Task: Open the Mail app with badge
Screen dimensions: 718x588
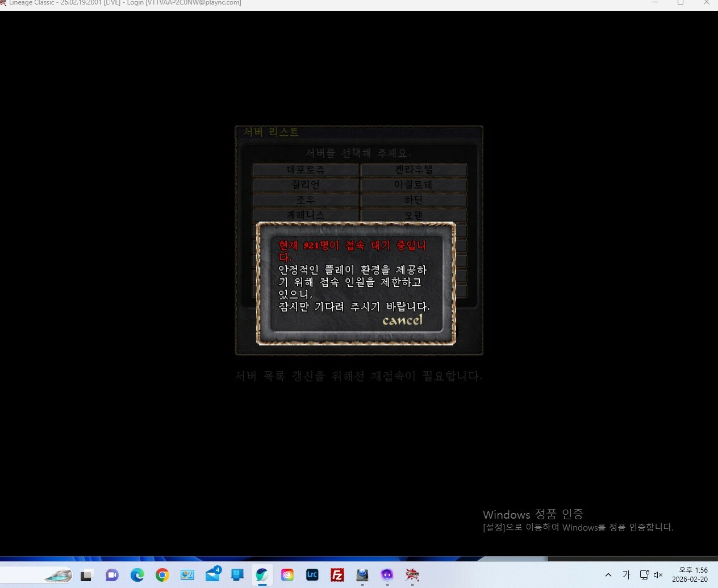Action: click(x=212, y=576)
